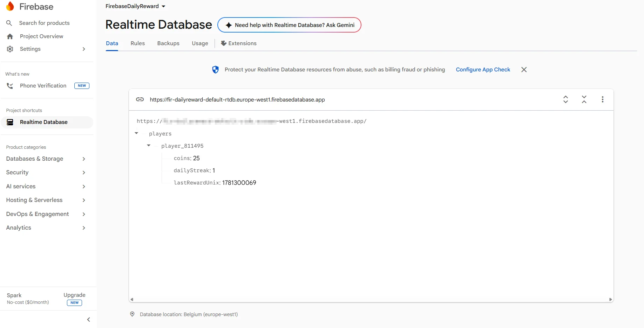644x328 pixels.
Task: Click the No-cost ($0/month) text
Action: pyautogui.click(x=28, y=302)
